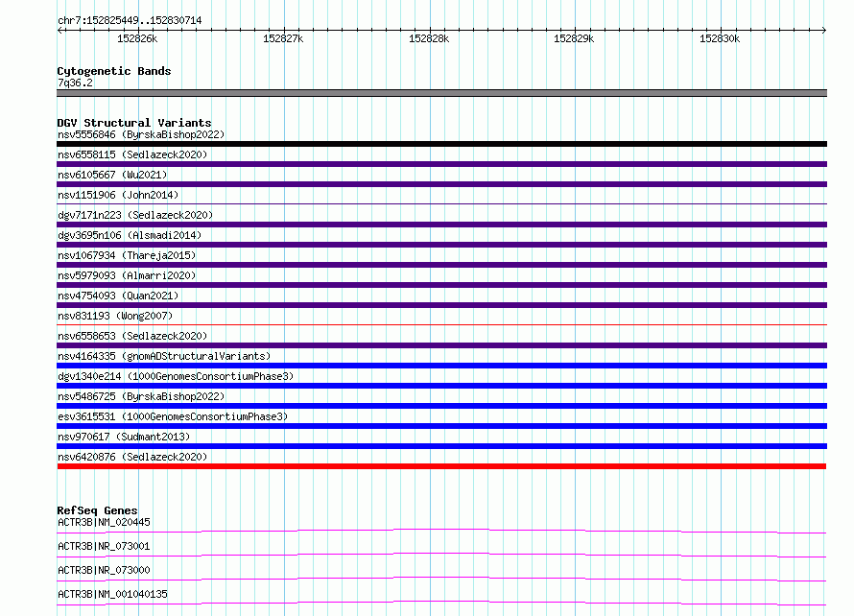
Task: Click the 152829k ruler position label
Action: pos(574,38)
